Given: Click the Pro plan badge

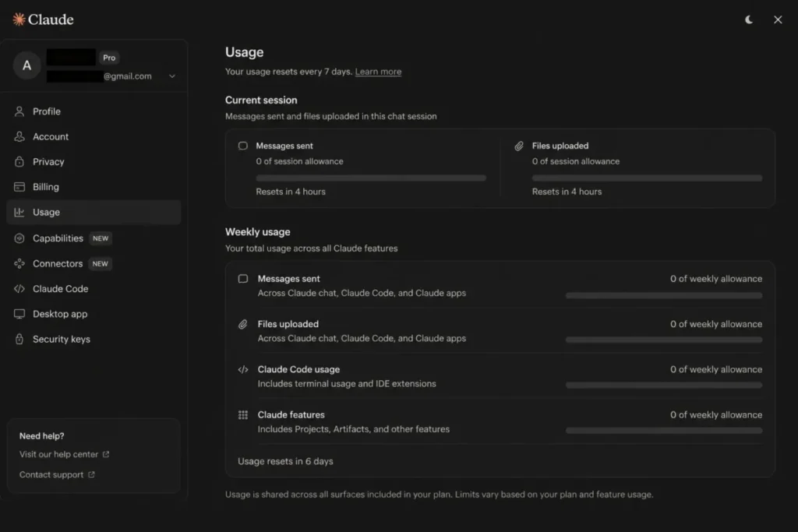Looking at the screenshot, I should (x=109, y=58).
